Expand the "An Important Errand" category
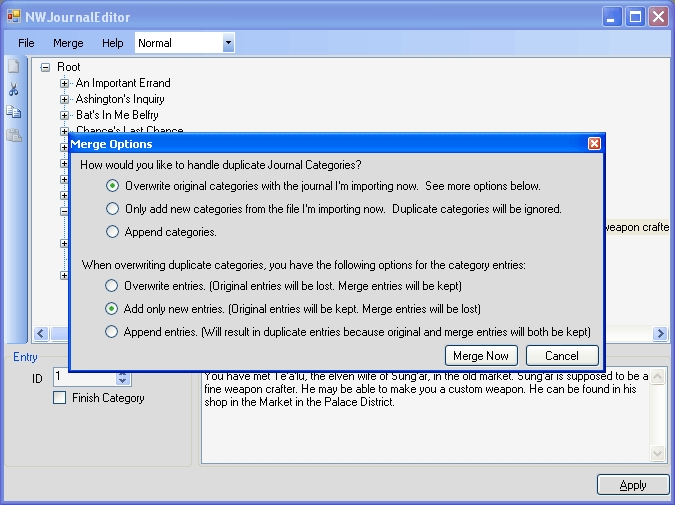The image size is (675, 505). [x=65, y=83]
